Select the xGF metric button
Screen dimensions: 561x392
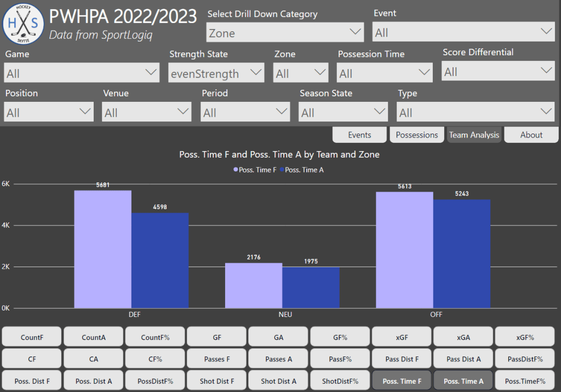pos(402,337)
